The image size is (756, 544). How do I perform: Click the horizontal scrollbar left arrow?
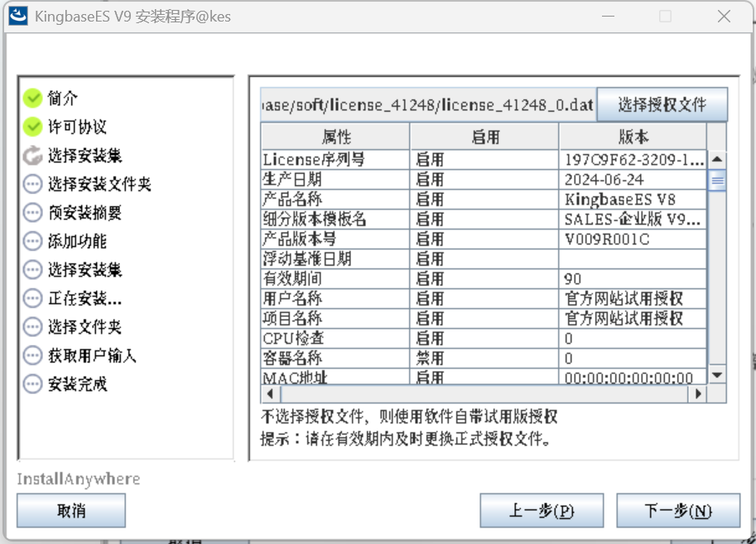(x=271, y=394)
